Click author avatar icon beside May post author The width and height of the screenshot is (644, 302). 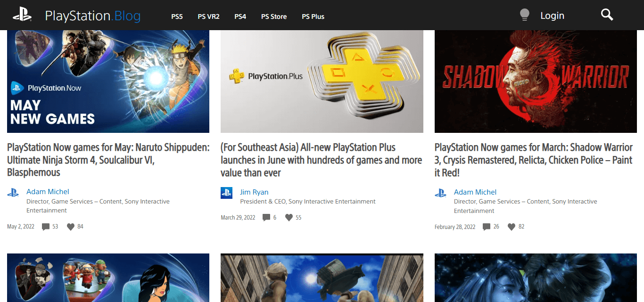[x=13, y=192]
